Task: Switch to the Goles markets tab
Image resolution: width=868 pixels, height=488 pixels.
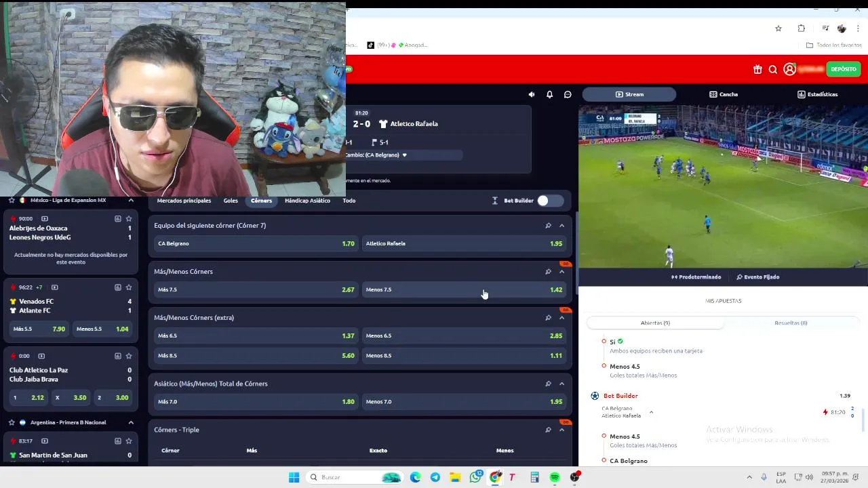Action: click(x=231, y=201)
